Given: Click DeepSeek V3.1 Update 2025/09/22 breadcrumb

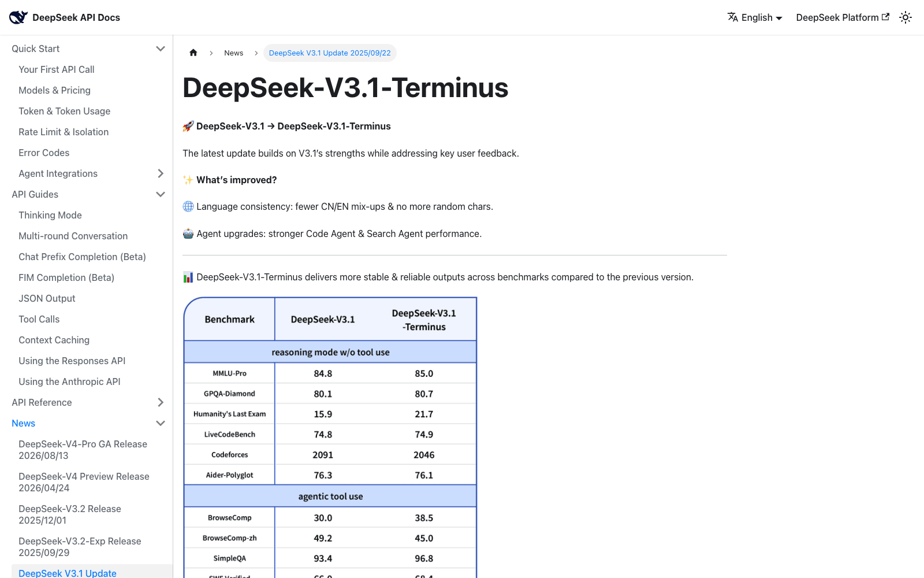Looking at the screenshot, I should pyautogui.click(x=330, y=53).
